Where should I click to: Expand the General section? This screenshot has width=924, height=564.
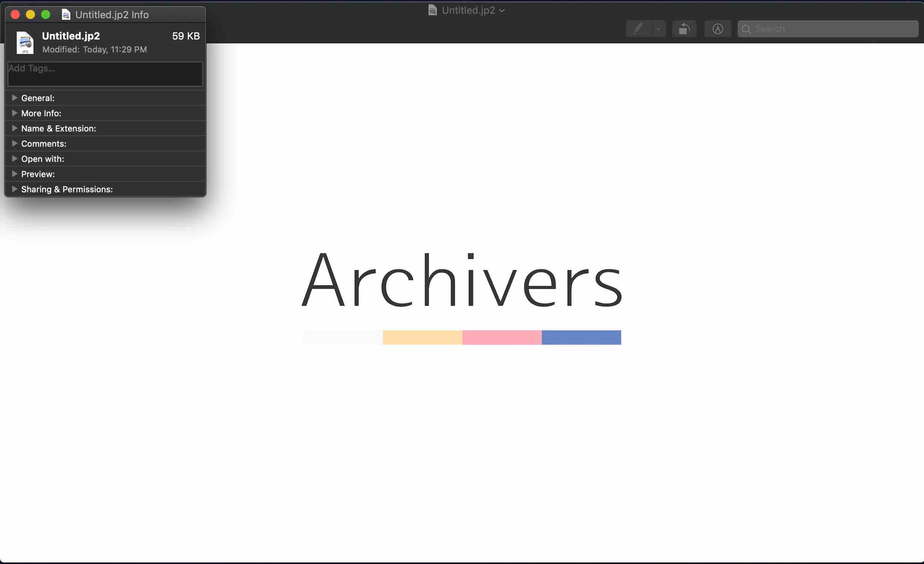14,98
